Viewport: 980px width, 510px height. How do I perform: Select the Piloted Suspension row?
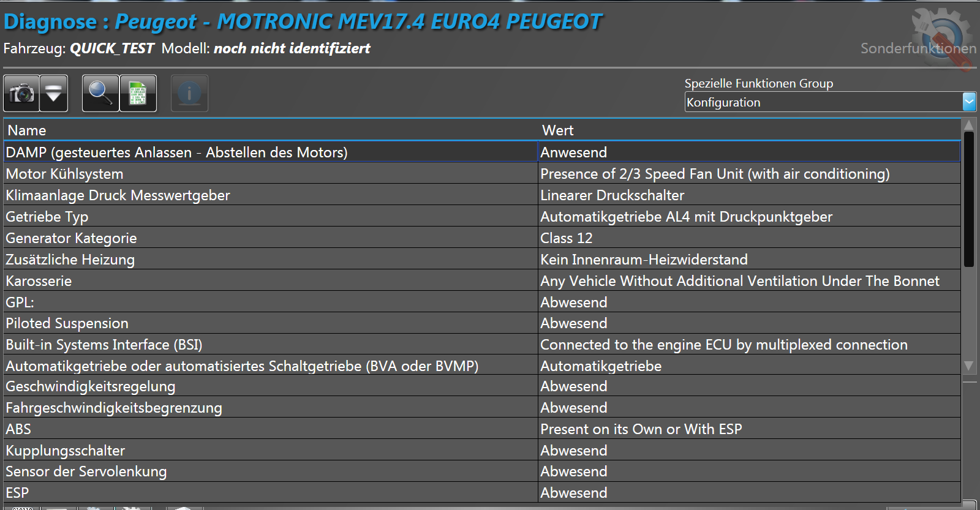(67, 323)
